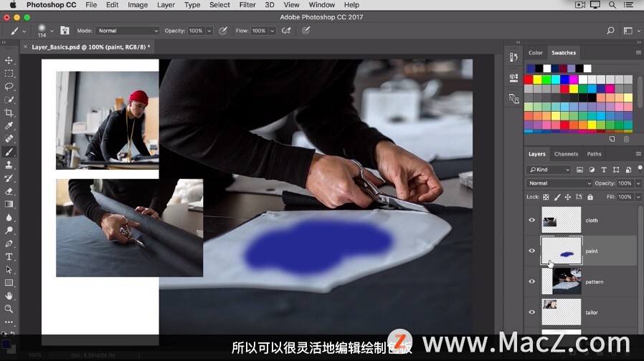Switch to the Channels tab
Viewport: 644px width, 361px height.
click(566, 154)
